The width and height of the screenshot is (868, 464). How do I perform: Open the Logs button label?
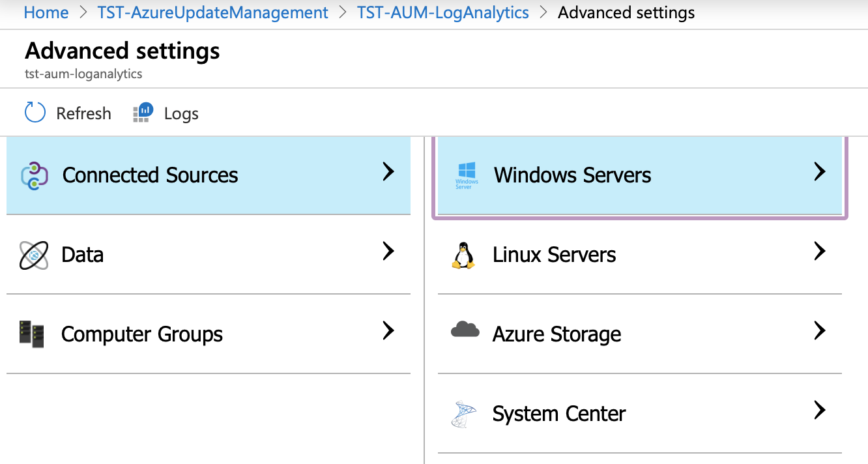pyautogui.click(x=181, y=113)
